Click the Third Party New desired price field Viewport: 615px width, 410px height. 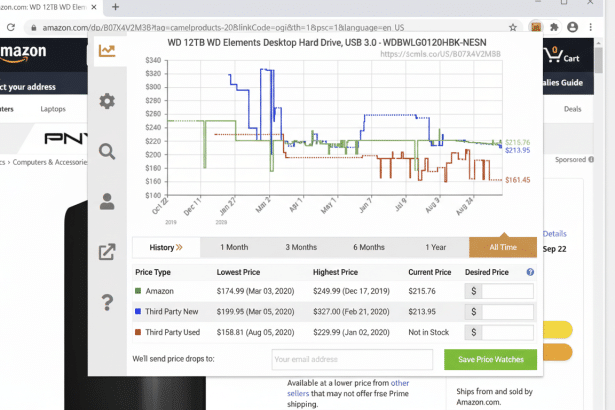pos(508,312)
